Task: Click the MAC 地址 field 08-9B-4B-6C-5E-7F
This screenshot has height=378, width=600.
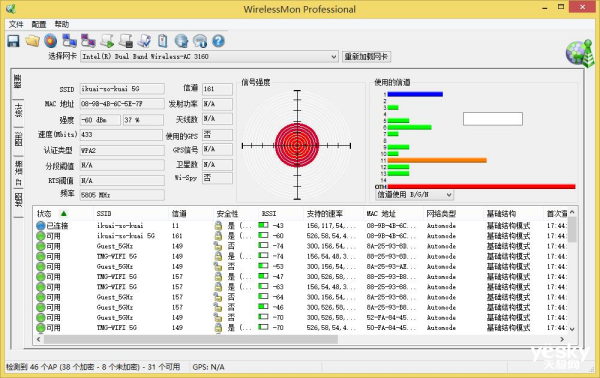Action: [x=122, y=104]
